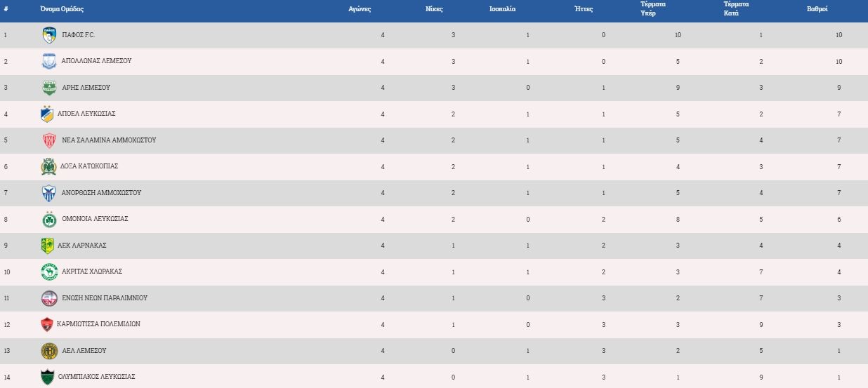
Task: Click ΚΑΡΜΙΩΤΙΣΣΑ ΠΟΛΕΜΙΔΙΩΝ goals-against value 9
Action: pos(761,323)
